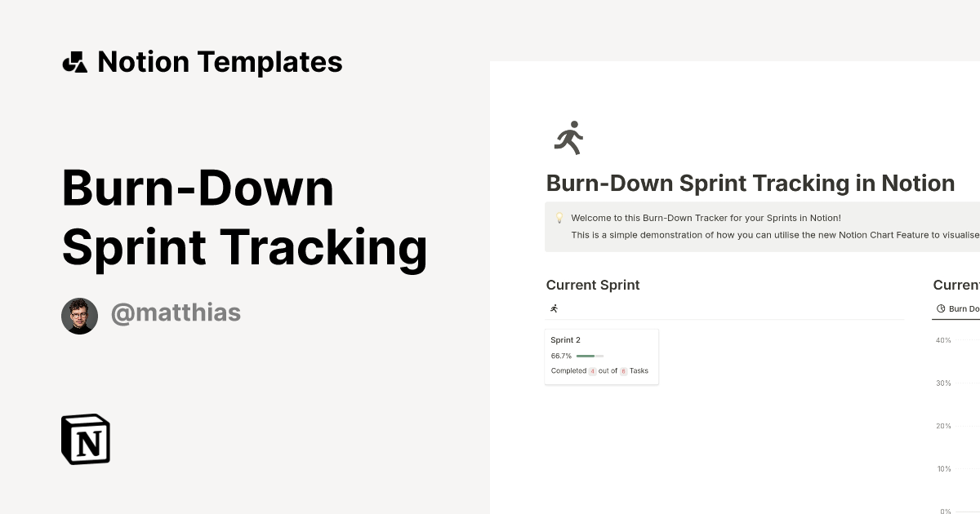Image resolution: width=980 pixels, height=514 pixels.
Task: Click the 10% chart axis label
Action: (943, 469)
